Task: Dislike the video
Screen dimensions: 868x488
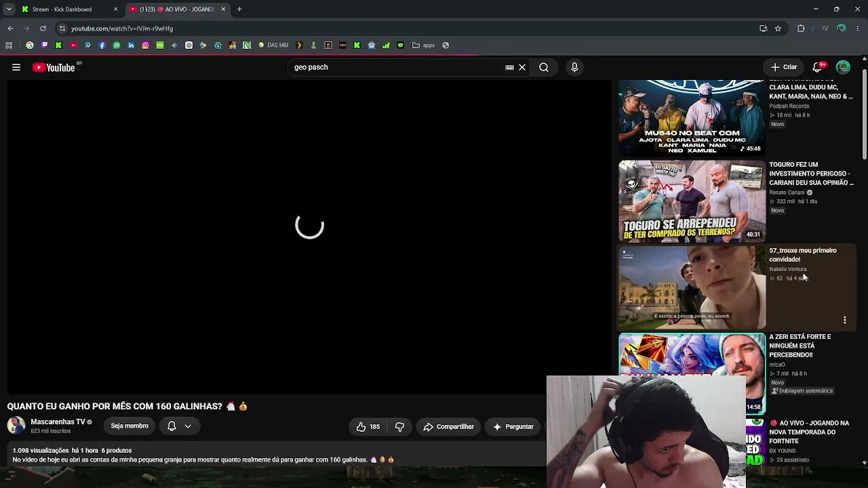Action: [x=399, y=426]
